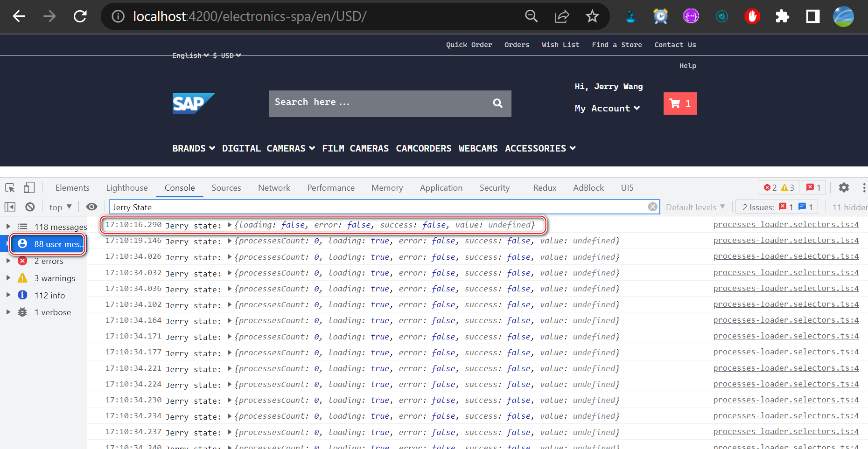Open the browser profile avatar
Viewport: 868px width, 449px height.
click(843, 17)
